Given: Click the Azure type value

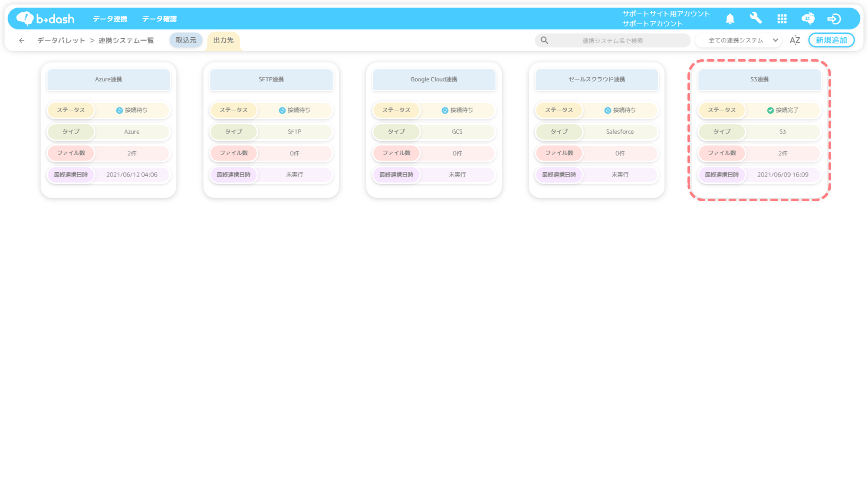Looking at the screenshot, I should (132, 132).
